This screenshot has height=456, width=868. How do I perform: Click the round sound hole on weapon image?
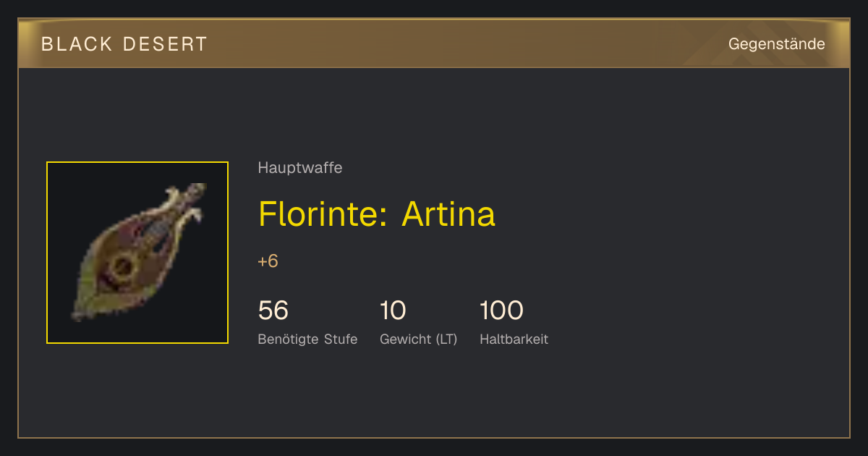pyautogui.click(x=122, y=267)
